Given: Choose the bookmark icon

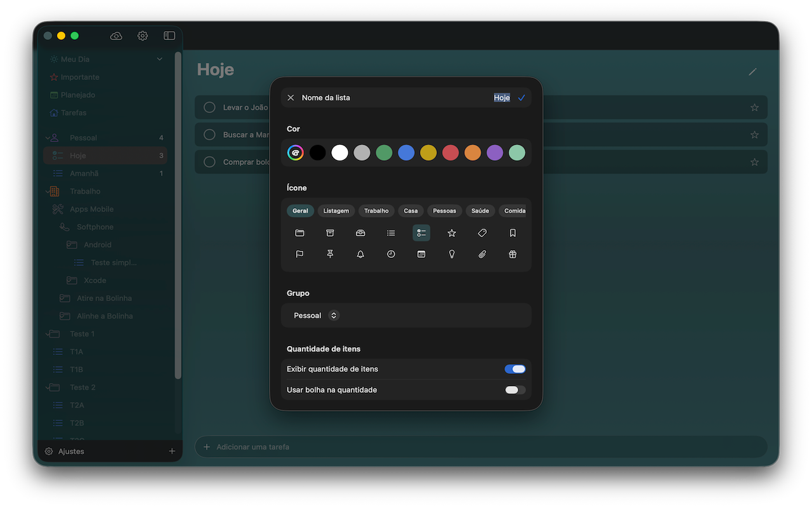Looking at the screenshot, I should click(513, 233).
